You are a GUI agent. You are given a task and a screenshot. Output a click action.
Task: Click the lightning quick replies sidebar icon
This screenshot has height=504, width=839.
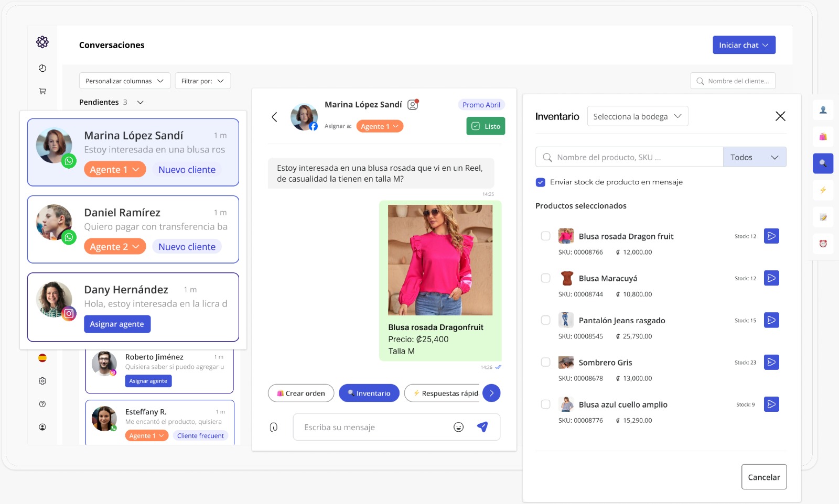823,190
